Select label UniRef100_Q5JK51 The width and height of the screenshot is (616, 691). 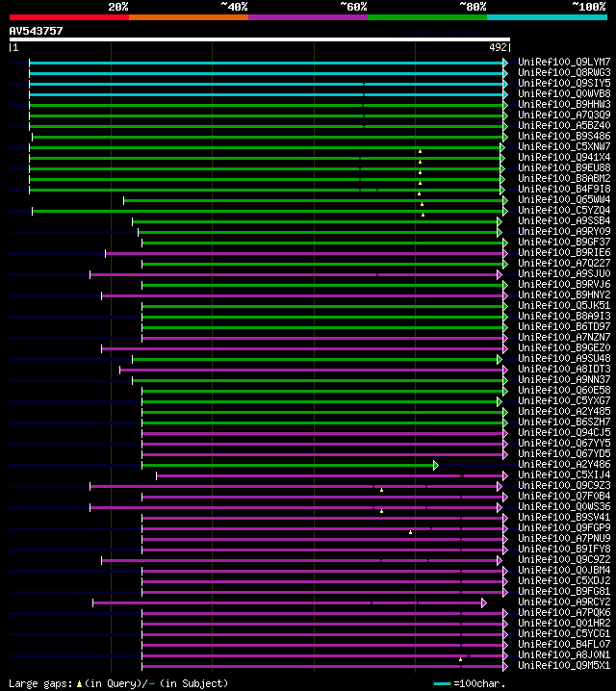(564, 305)
